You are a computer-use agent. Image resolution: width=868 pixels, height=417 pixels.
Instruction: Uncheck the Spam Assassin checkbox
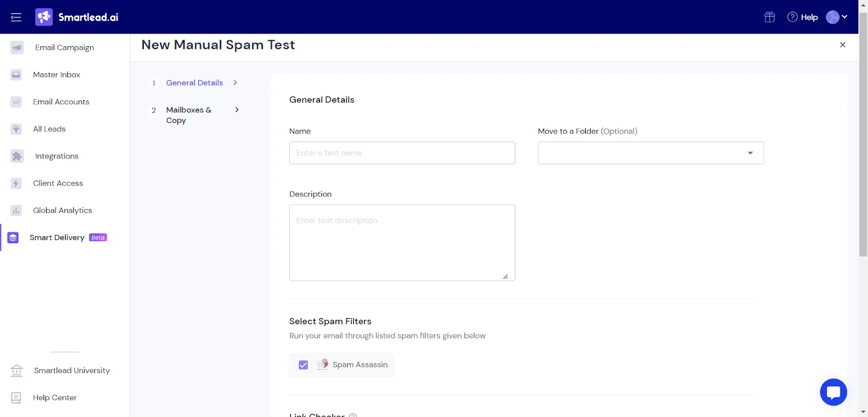pos(303,365)
